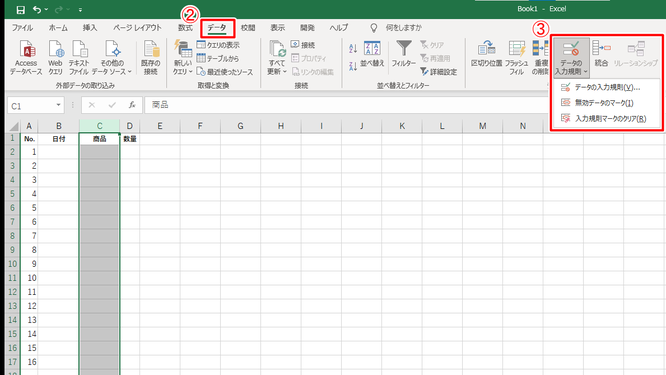This screenshot has height=375, width=666.
Task: Click the sort descending Z-A icon
Action: point(353,66)
